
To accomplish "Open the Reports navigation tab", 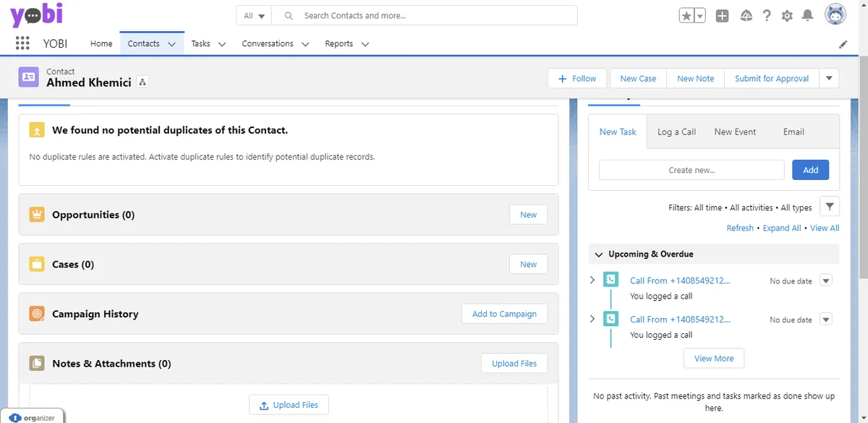I will pos(339,43).
